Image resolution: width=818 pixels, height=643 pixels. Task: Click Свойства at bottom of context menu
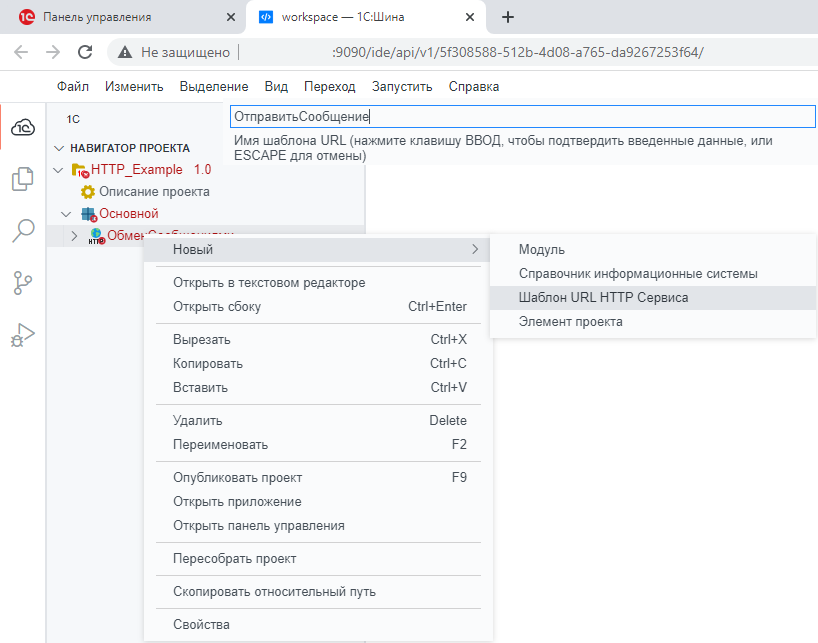point(201,624)
